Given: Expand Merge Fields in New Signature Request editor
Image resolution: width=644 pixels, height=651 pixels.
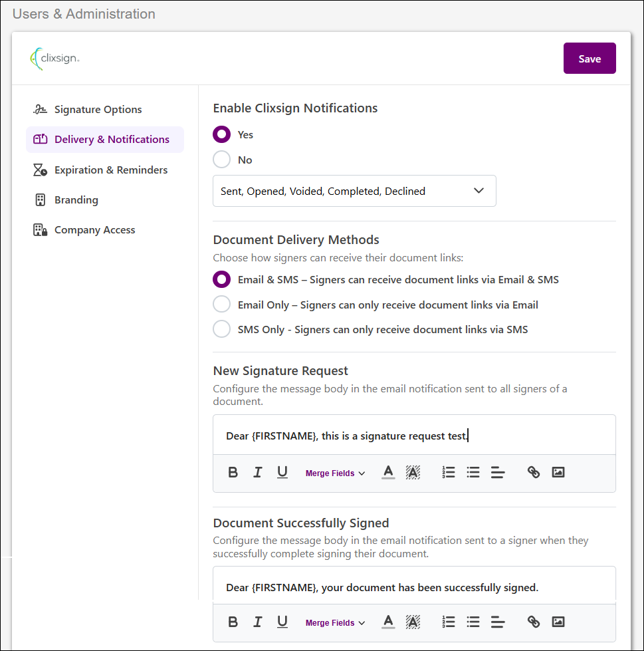Looking at the screenshot, I should pos(335,473).
